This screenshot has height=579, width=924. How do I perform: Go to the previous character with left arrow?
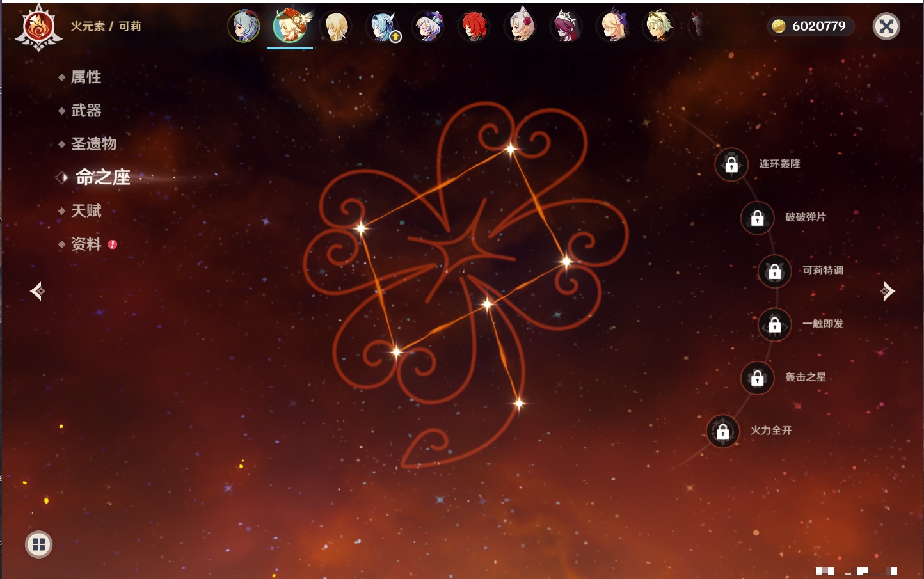(x=37, y=291)
